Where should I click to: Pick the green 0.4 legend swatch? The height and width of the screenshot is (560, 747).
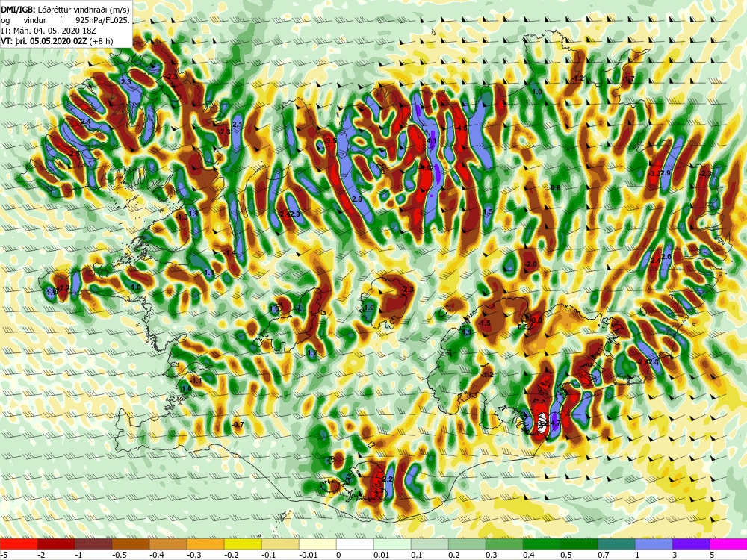pos(542,544)
